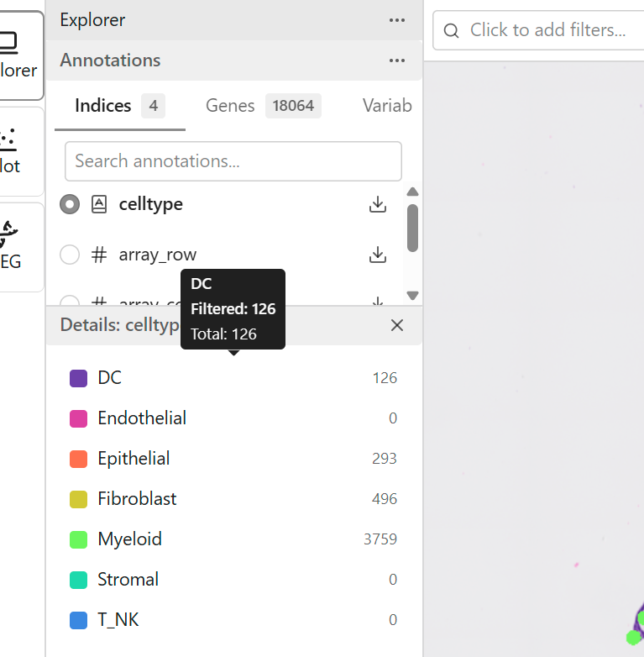This screenshot has height=657, width=644.
Task: Select the celltype radio button
Action: (x=70, y=204)
